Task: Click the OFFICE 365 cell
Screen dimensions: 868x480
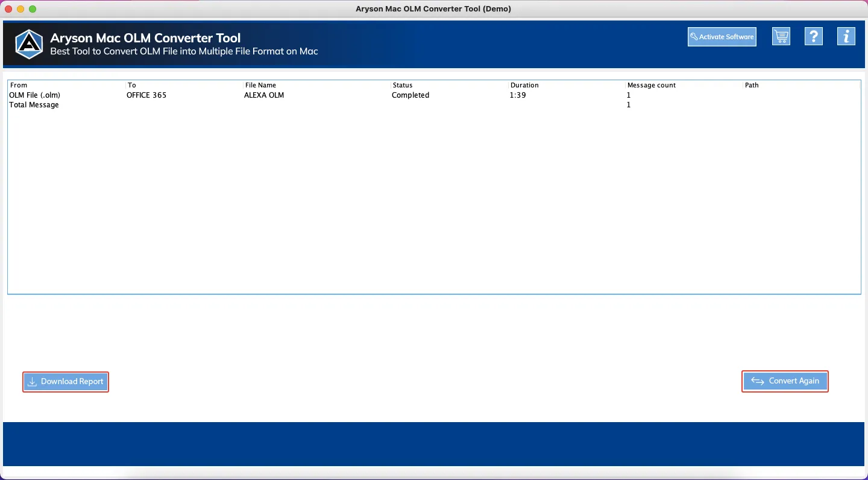Action: (146, 95)
